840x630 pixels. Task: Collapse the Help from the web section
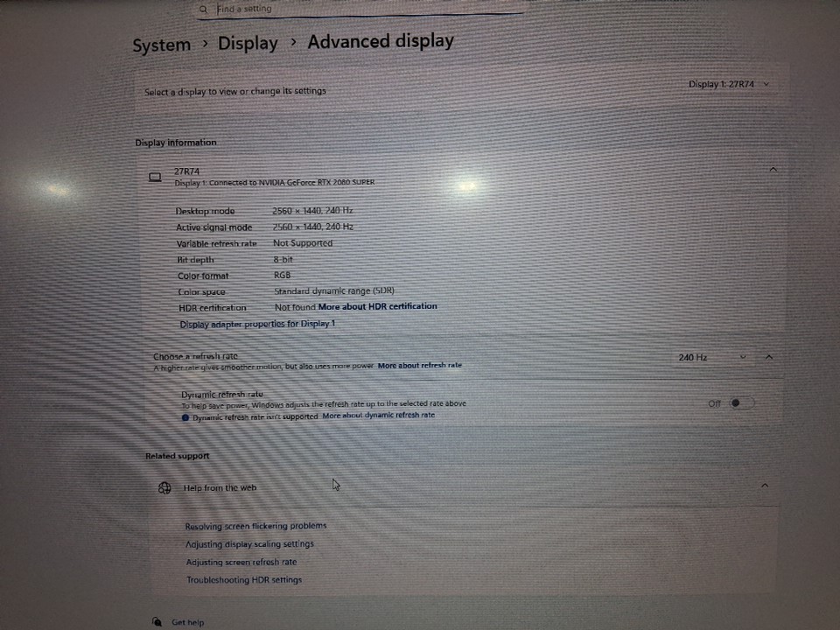coord(765,486)
